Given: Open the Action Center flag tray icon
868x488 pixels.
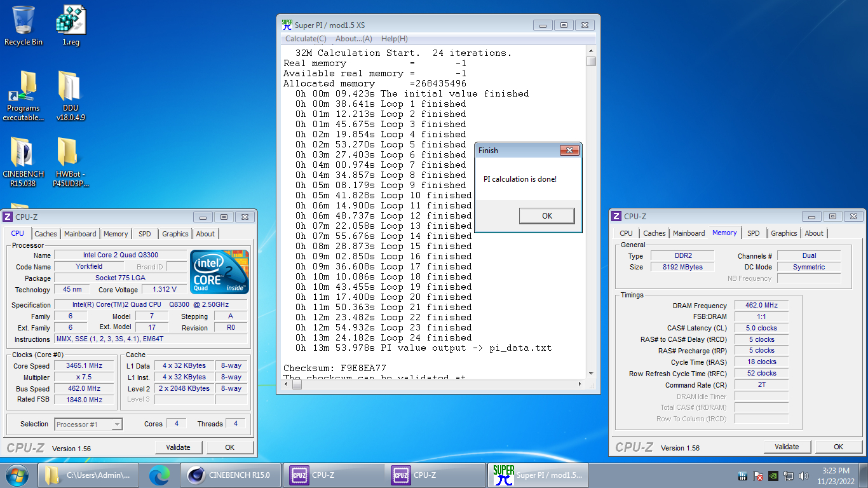Looking at the screenshot, I should pyautogui.click(x=758, y=475).
